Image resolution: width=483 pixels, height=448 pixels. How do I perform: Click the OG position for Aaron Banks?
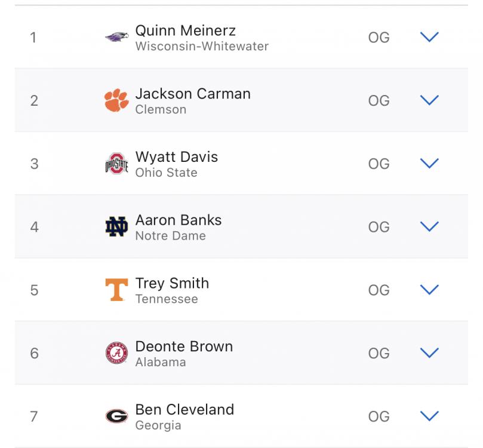pyautogui.click(x=379, y=227)
